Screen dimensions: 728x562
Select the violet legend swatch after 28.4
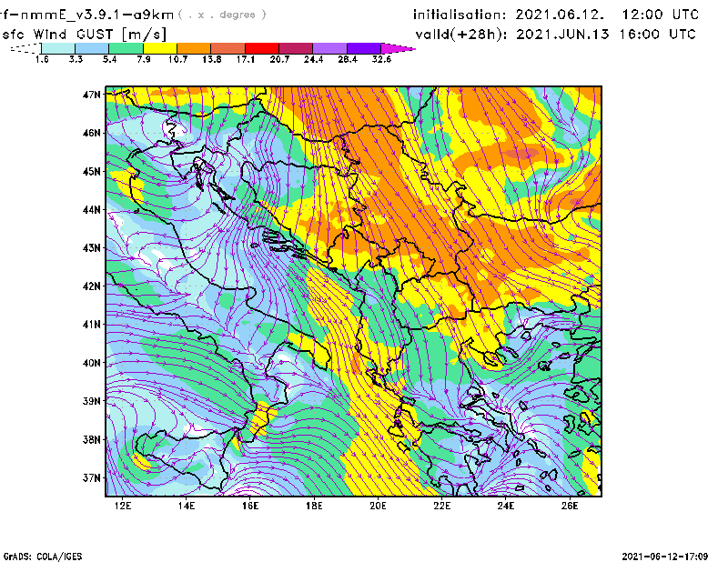[364, 48]
